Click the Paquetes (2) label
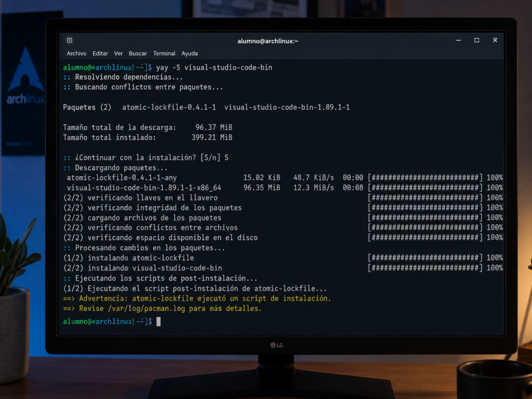The width and height of the screenshot is (532, 399). pyautogui.click(x=87, y=107)
